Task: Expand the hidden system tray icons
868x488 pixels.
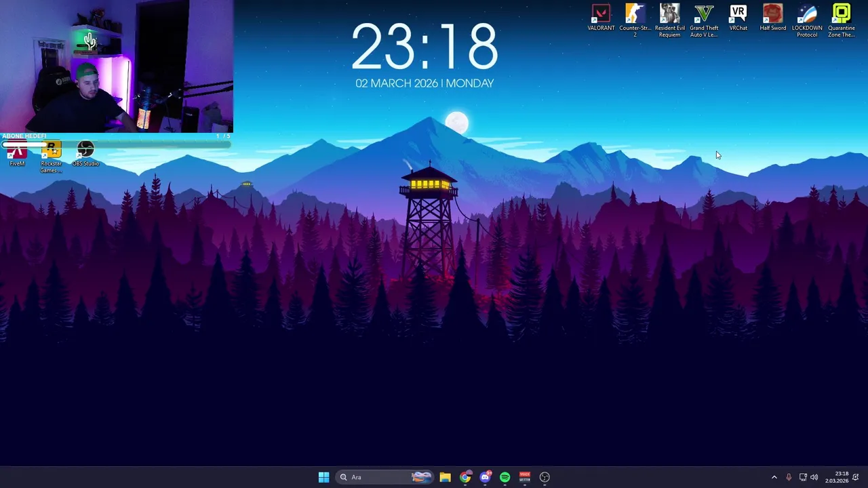Action: (x=774, y=477)
